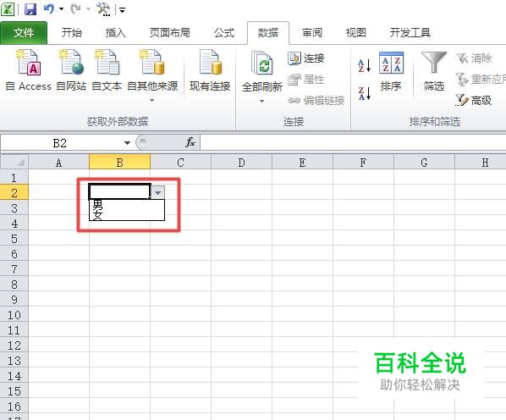Expand the Name Box dropdown arrow

[x=127, y=143]
